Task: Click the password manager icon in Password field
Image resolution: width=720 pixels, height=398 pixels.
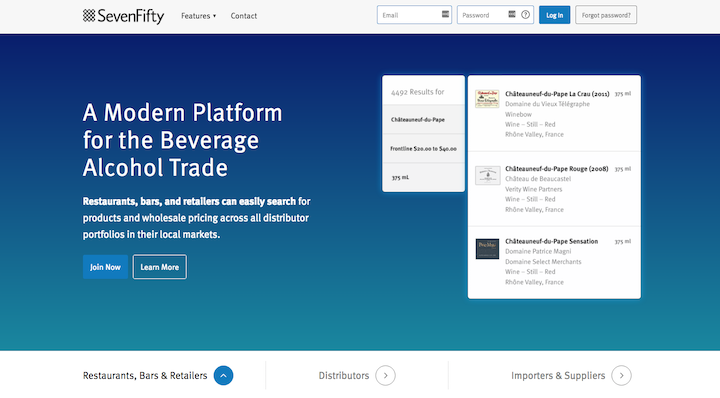Action: pos(512,14)
